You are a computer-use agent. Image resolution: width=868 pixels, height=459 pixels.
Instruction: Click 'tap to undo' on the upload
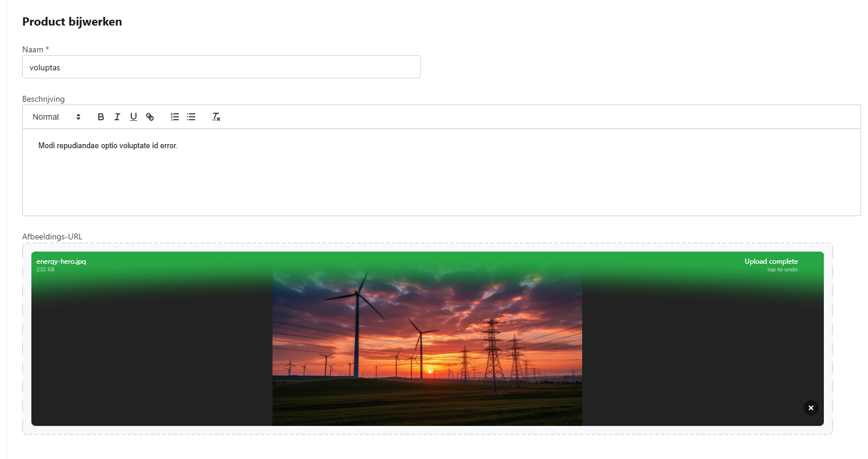tap(782, 270)
